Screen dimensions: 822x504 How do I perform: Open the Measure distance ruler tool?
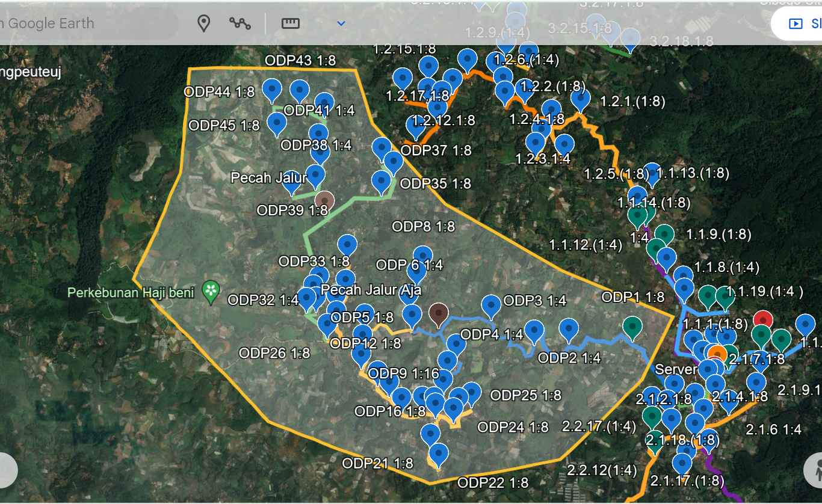tap(290, 23)
